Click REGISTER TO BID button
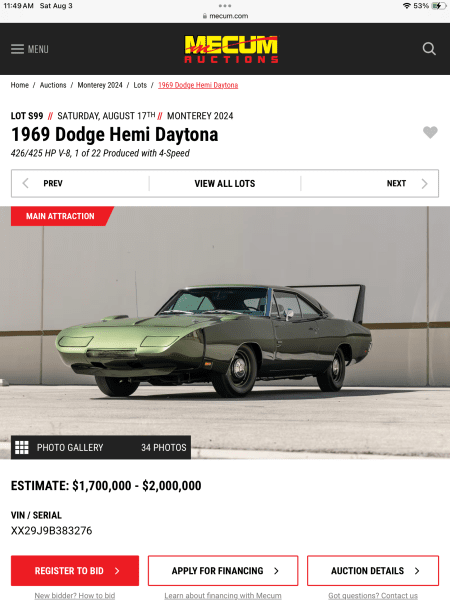450x600 pixels. [x=75, y=571]
